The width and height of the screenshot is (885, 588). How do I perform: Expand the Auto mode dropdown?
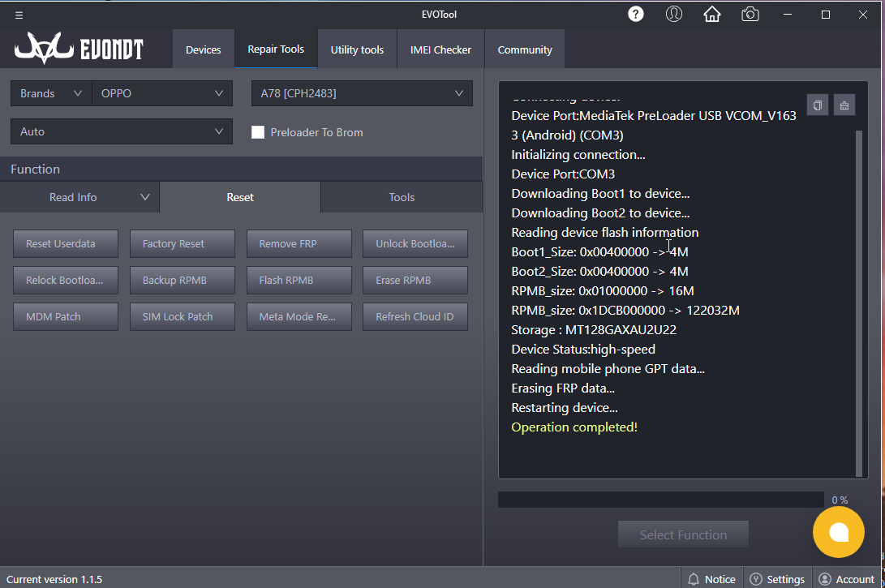coord(122,131)
